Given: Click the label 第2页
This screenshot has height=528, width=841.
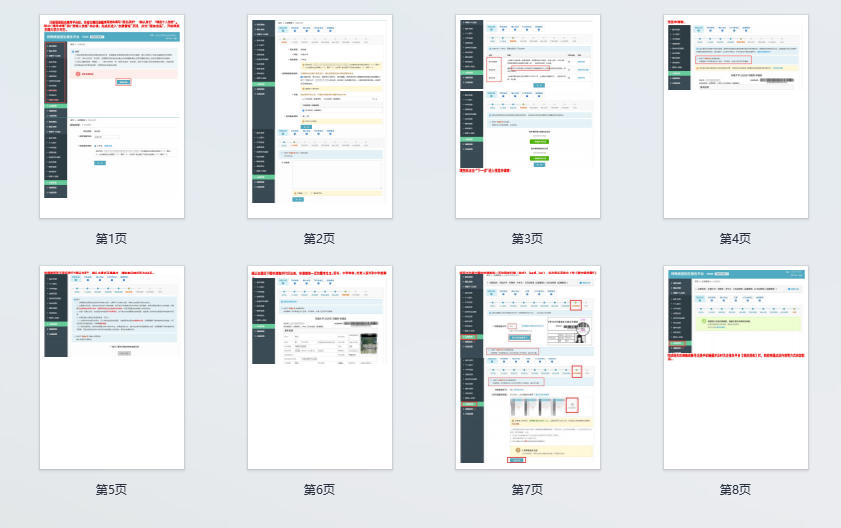Looking at the screenshot, I should [x=320, y=239].
